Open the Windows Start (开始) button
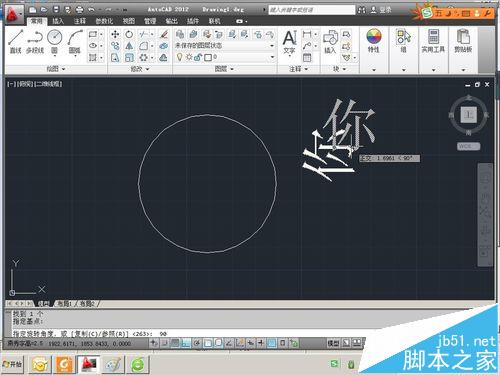The image size is (500, 375). (12, 364)
